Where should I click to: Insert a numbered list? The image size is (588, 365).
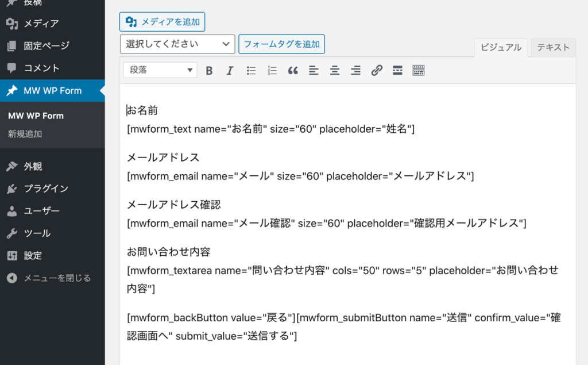pyautogui.click(x=272, y=71)
